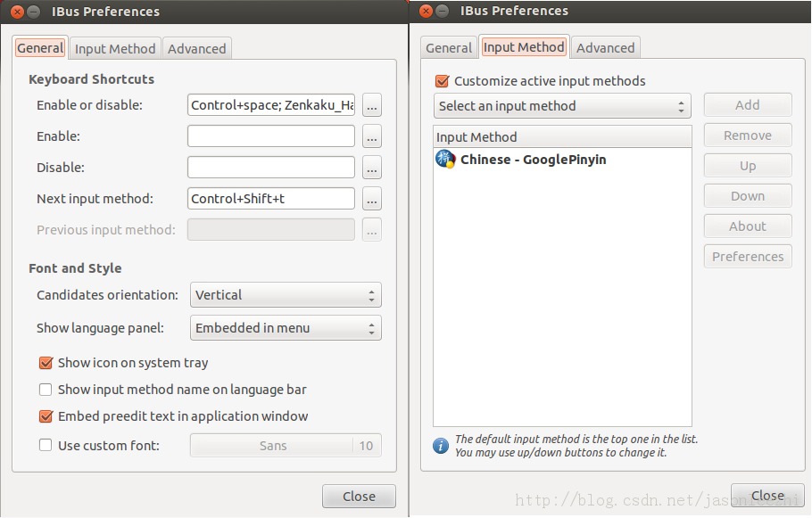Disable "Show icon on system tray"

point(46,363)
